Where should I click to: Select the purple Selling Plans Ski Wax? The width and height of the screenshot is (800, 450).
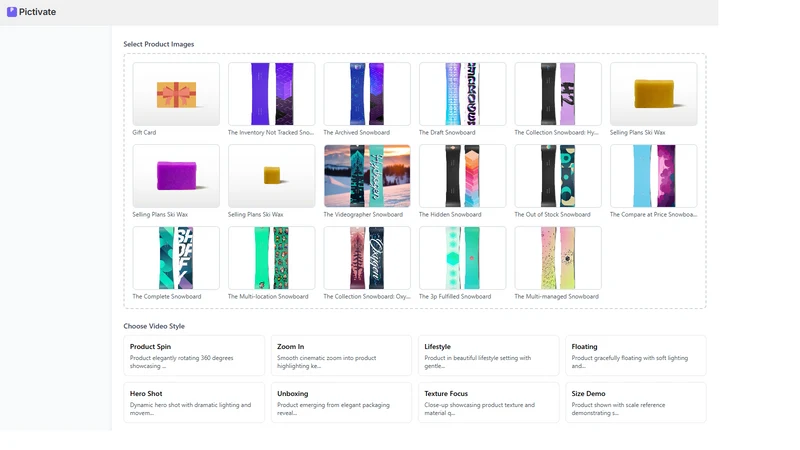176,176
